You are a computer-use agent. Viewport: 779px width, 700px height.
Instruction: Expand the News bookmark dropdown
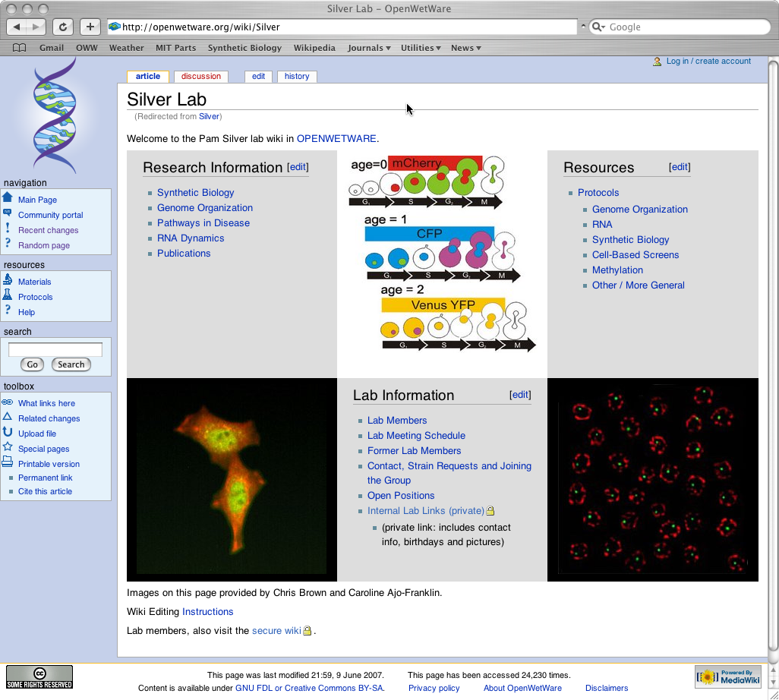coord(465,48)
